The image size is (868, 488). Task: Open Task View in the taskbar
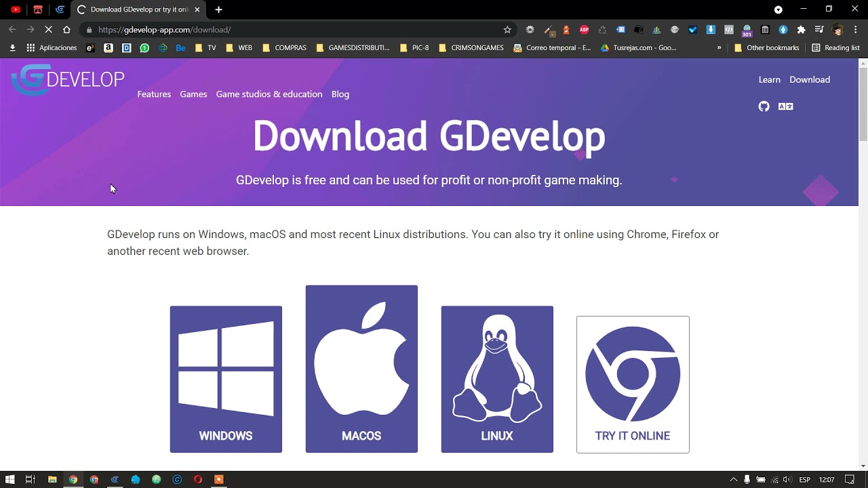point(31,479)
